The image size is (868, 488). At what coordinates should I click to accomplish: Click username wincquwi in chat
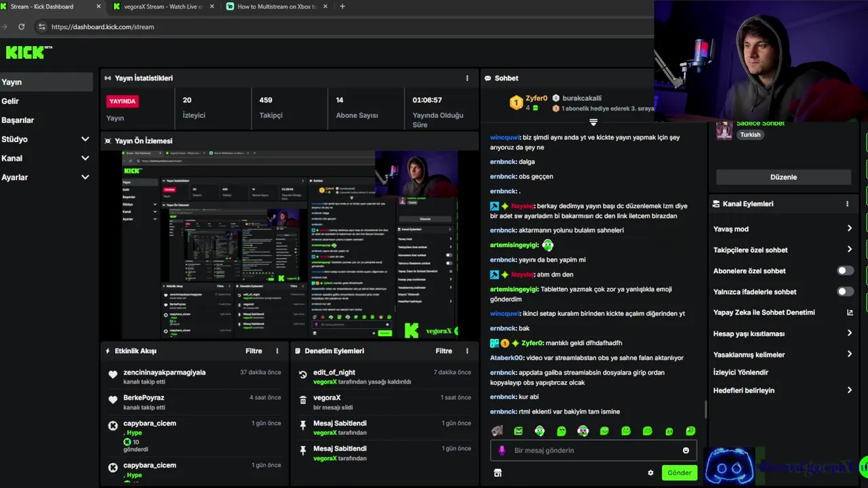(504, 137)
